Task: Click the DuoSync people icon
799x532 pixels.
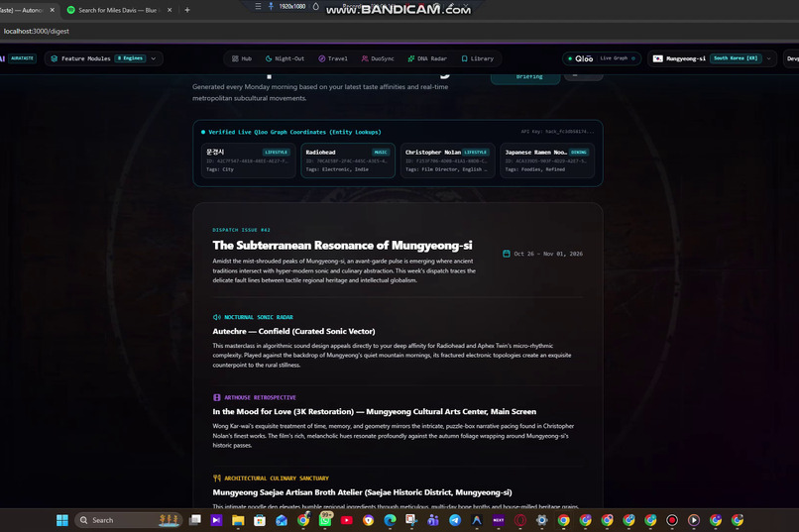Action: [x=365, y=58]
